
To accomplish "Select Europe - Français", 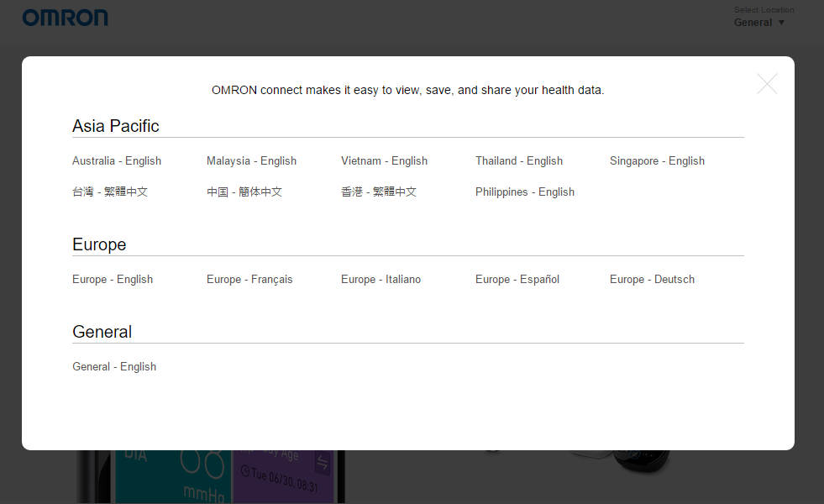I will [x=249, y=279].
